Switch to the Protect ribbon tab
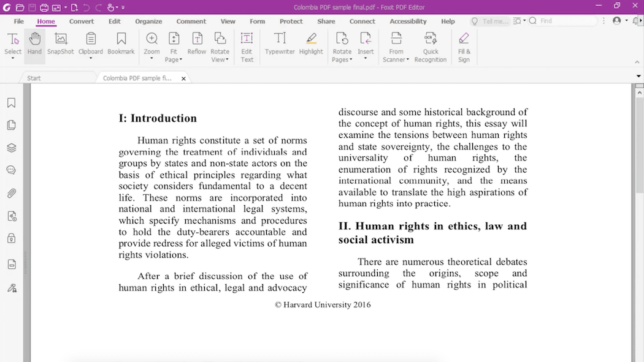 [x=291, y=21]
